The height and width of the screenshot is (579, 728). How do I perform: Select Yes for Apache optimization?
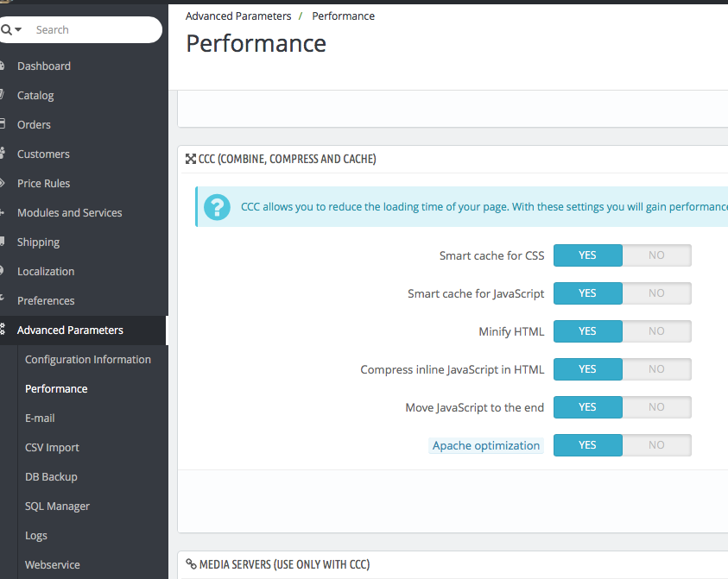(x=587, y=445)
